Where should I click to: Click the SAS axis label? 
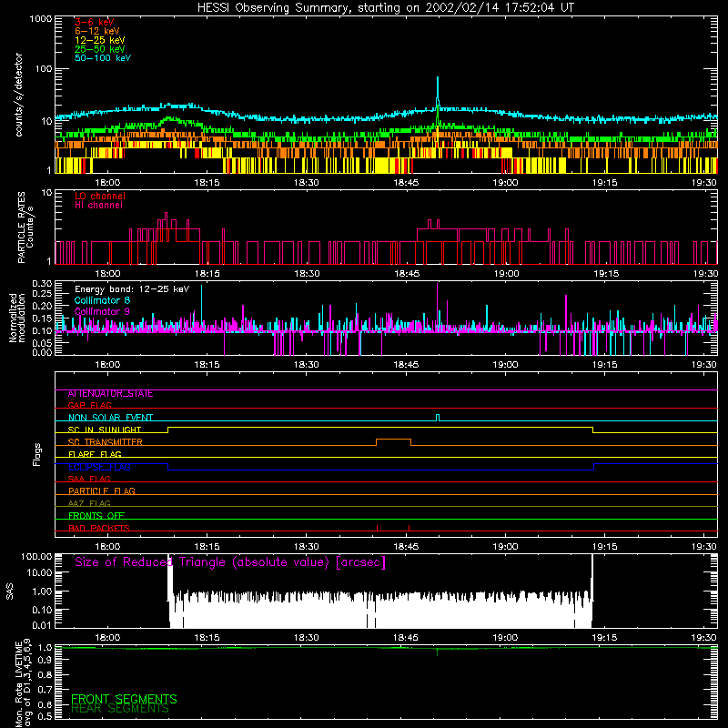click(9, 591)
